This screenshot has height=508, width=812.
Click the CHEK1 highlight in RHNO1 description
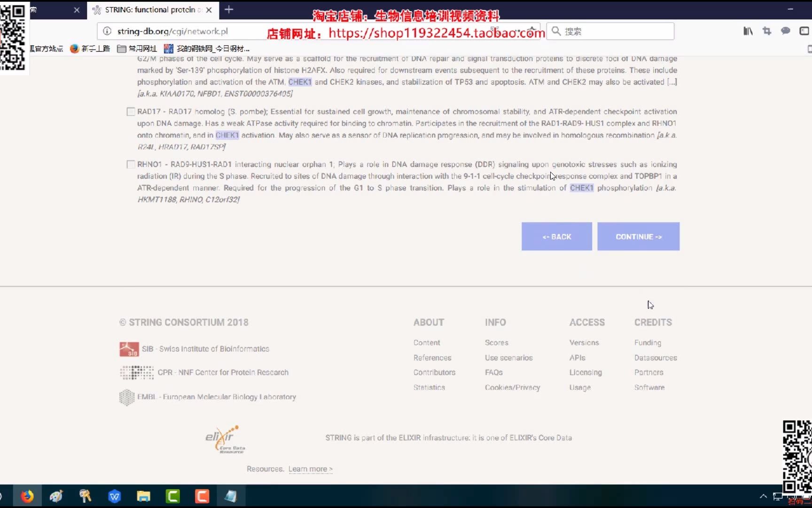[582, 188]
